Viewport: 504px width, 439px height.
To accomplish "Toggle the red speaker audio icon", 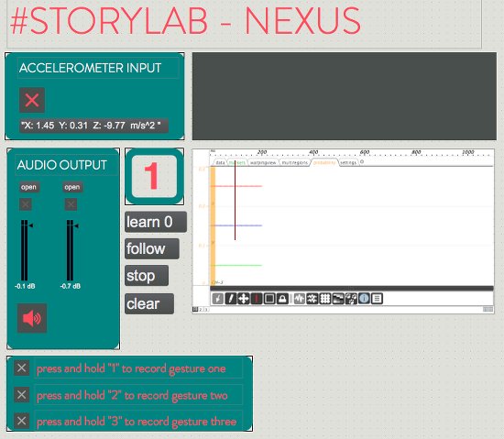I will pyautogui.click(x=32, y=318).
